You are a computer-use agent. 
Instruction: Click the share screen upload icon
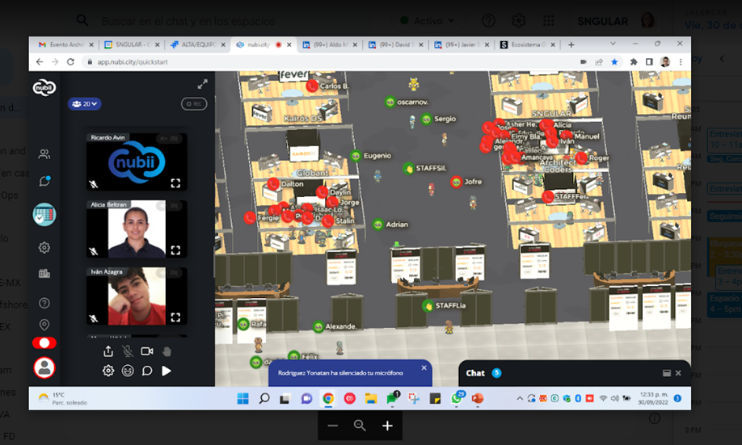point(108,351)
